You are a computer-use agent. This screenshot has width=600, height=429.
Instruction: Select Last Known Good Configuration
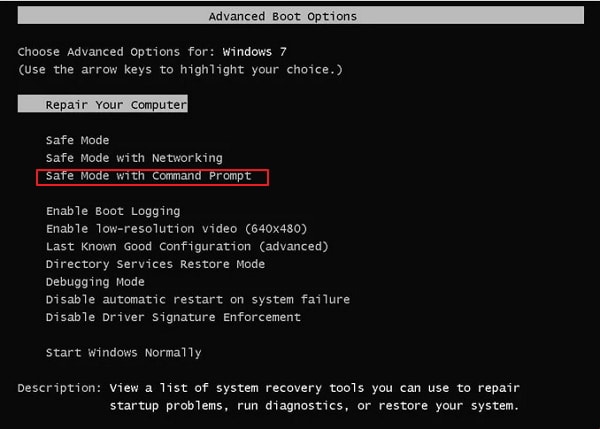[187, 246]
